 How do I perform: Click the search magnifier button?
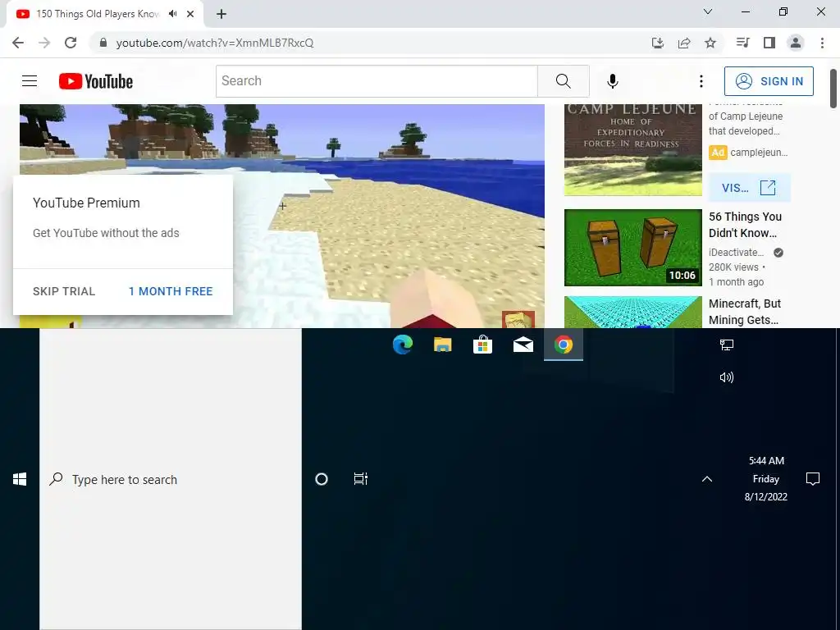[563, 81]
